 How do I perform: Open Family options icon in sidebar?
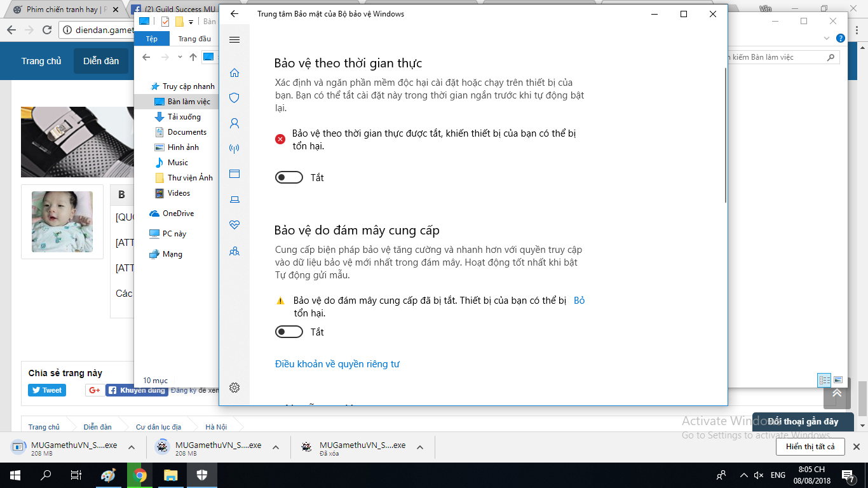pyautogui.click(x=234, y=251)
